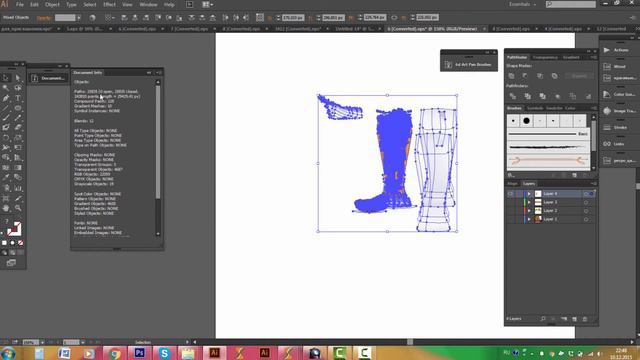Open the Links panel icon
Viewport: 640px width, 360px height.
pyautogui.click(x=607, y=144)
